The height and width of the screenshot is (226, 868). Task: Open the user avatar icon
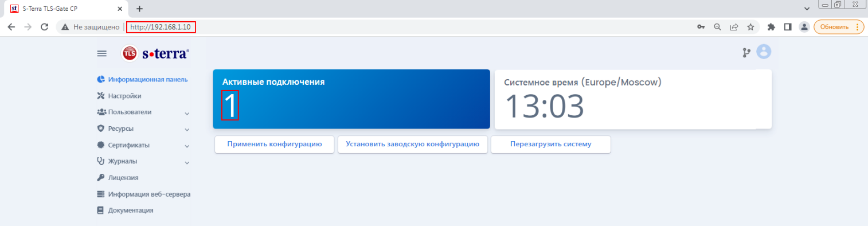[764, 52]
